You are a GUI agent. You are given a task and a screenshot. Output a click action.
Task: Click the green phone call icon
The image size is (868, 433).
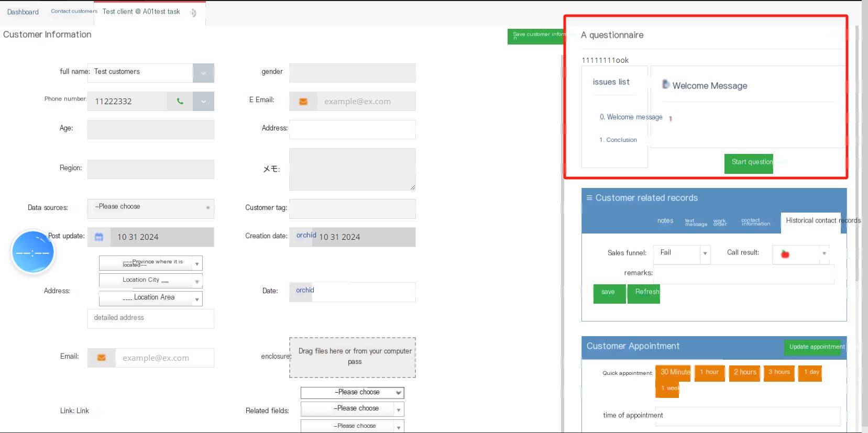click(180, 102)
